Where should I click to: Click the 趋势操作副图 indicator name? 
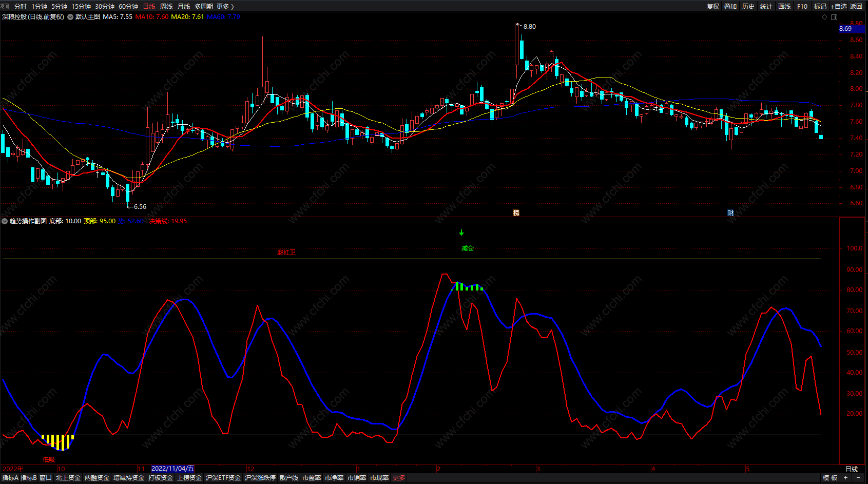(x=28, y=221)
